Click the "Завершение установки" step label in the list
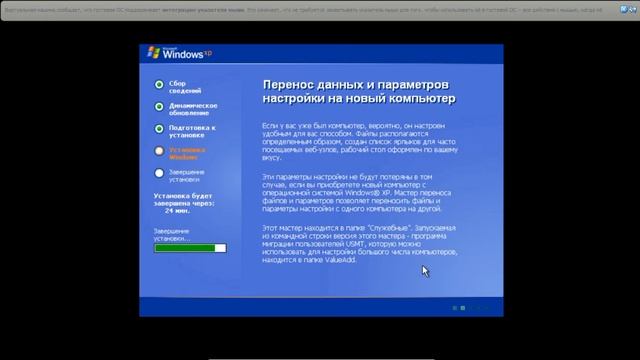 tap(187, 176)
